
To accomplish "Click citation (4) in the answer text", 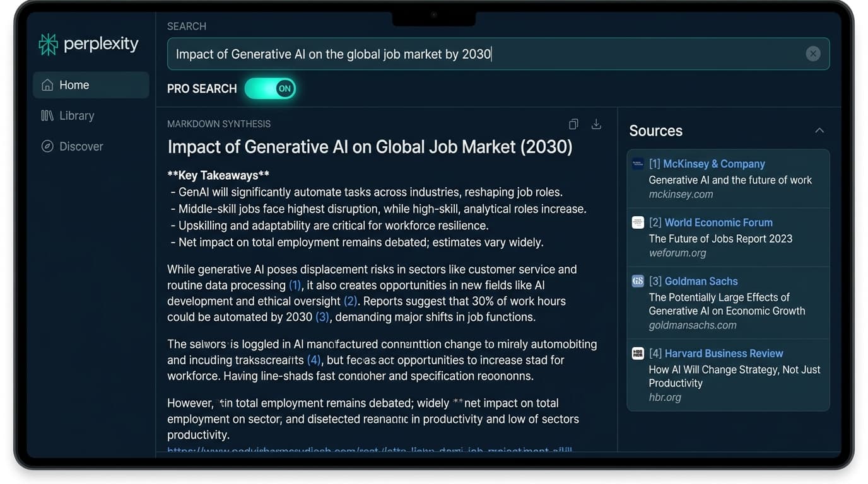I will click(314, 360).
